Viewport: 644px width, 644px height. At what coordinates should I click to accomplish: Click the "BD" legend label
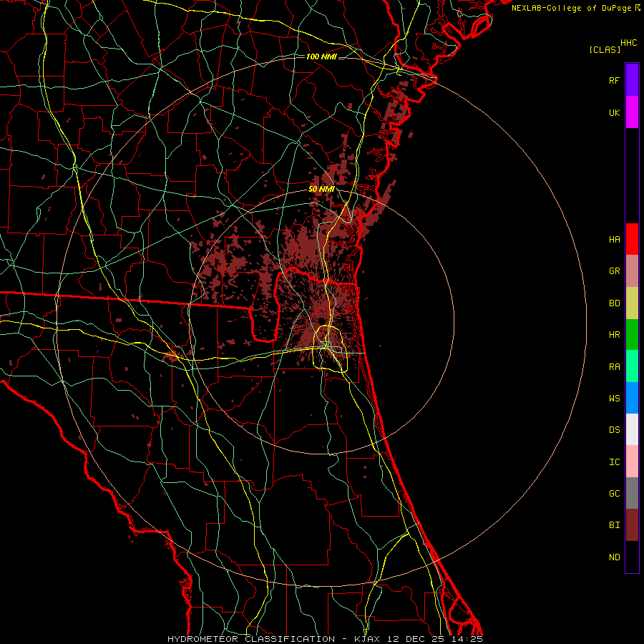coord(614,303)
